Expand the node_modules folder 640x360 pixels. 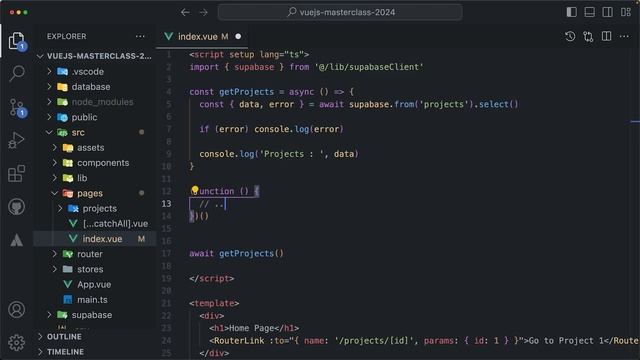(95, 102)
